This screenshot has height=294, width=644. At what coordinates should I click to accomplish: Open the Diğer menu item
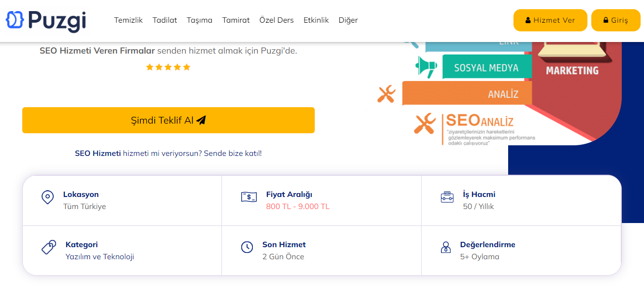point(348,20)
